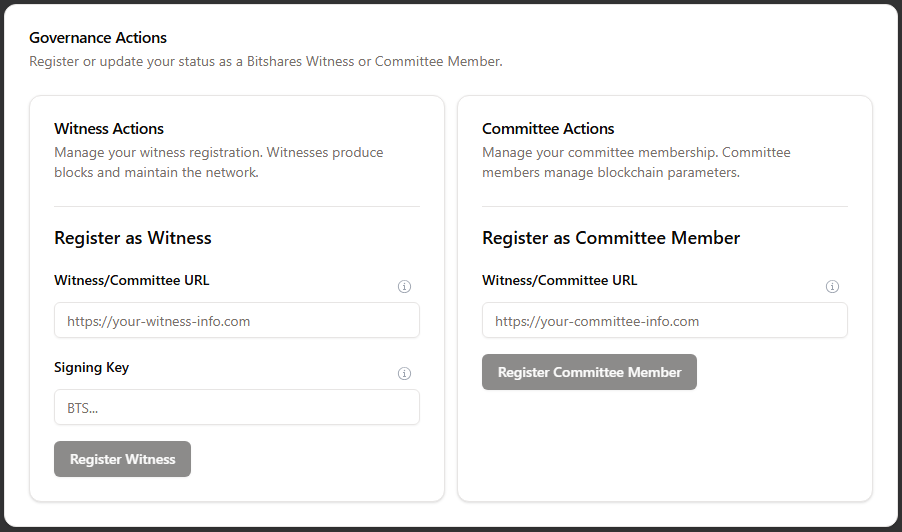
Task: Click the Committee Actions card title
Action: pos(548,129)
